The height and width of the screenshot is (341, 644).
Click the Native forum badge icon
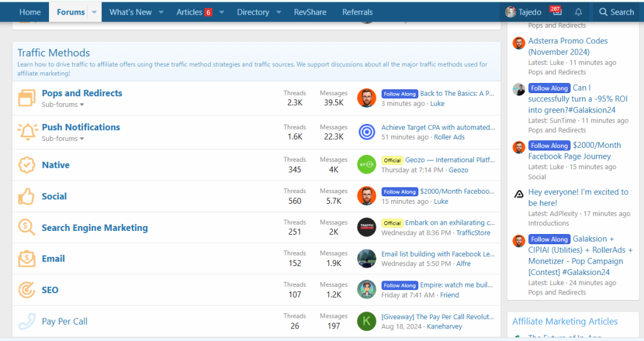click(x=26, y=165)
